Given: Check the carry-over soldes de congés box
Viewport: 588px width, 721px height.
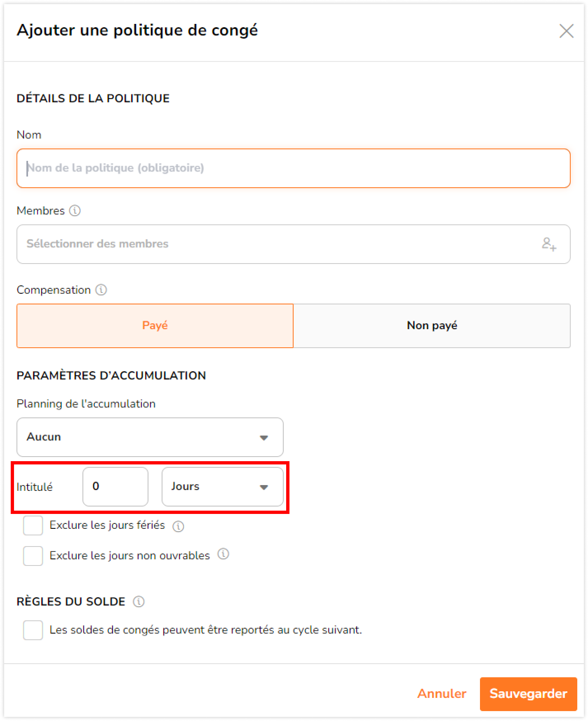Looking at the screenshot, I should [33, 630].
